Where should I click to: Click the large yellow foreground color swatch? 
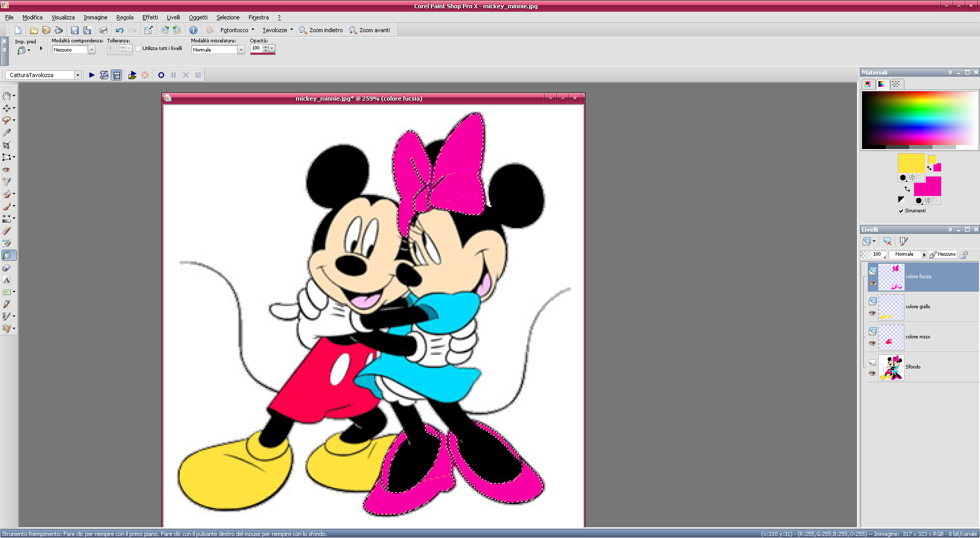[911, 163]
